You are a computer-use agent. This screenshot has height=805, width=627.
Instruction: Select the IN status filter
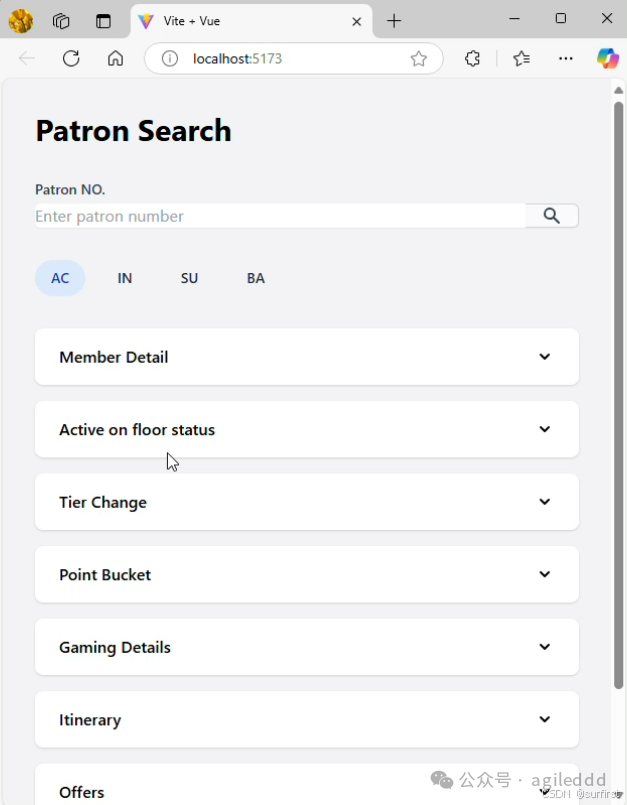point(125,278)
